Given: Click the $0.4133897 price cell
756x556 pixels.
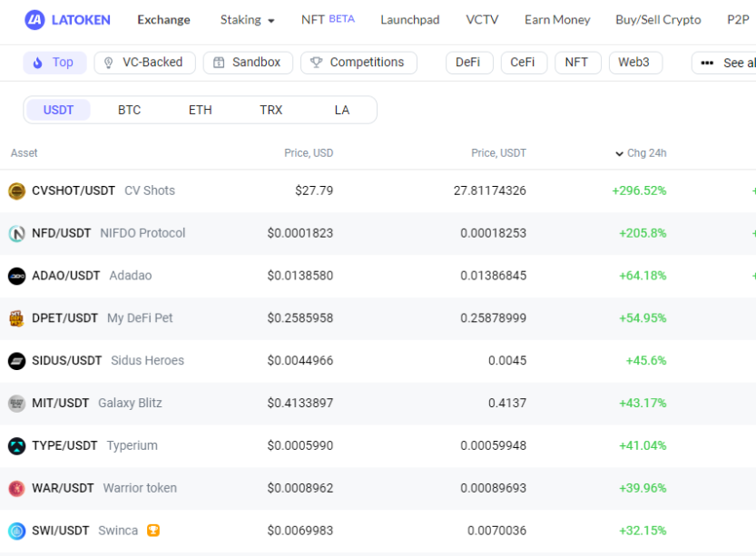Looking at the screenshot, I should click(300, 403).
